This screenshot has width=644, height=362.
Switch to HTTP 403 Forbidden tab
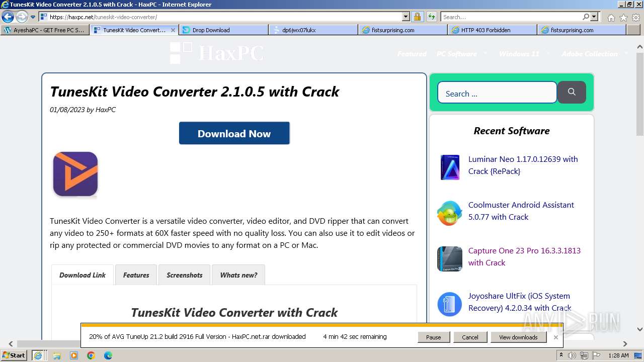point(492,30)
